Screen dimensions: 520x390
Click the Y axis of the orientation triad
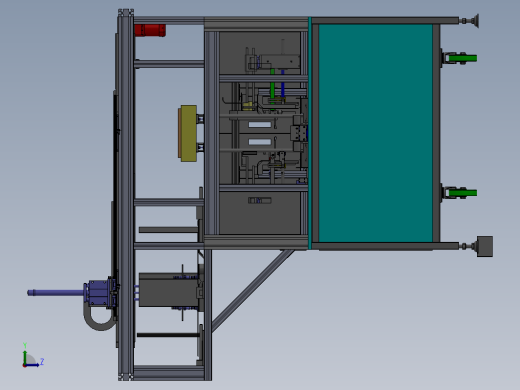point(25,356)
